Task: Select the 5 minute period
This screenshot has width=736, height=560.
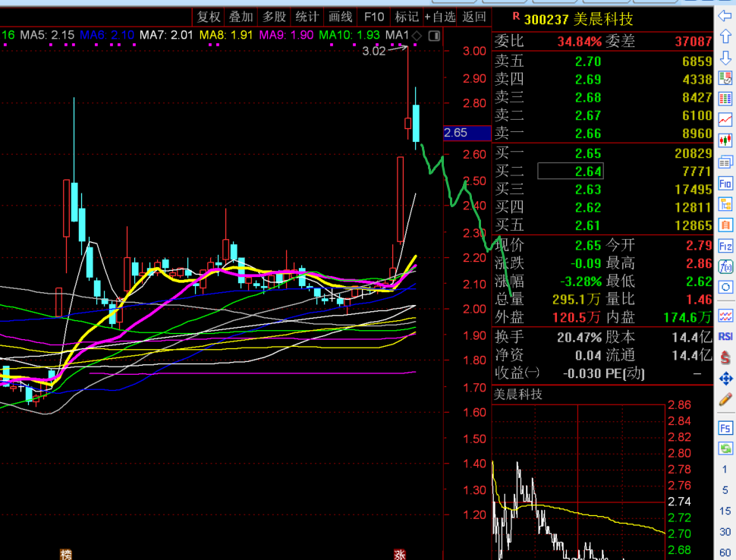Action: (725, 490)
